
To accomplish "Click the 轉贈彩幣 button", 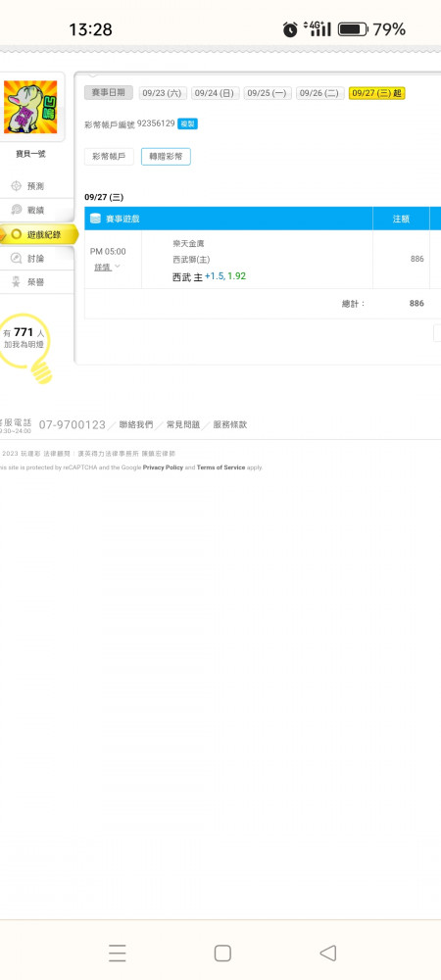I will [167, 157].
